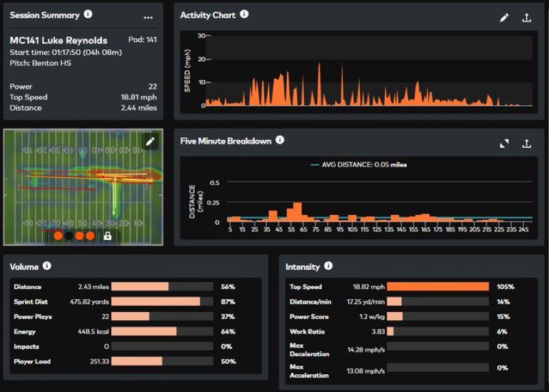Open the Session Summary three-dot menu
Screen dimensions: 549x392
(148, 17)
